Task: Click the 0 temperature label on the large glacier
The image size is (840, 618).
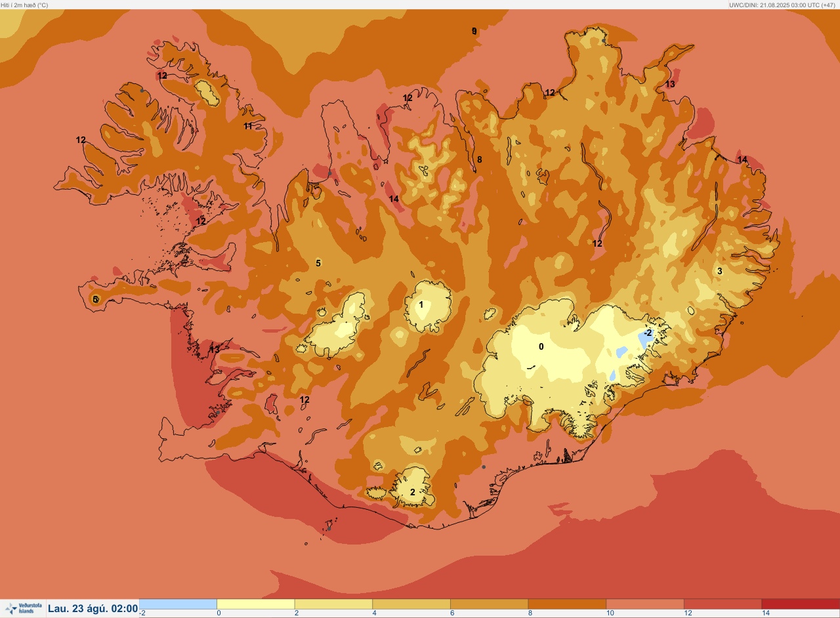Action: tap(541, 346)
